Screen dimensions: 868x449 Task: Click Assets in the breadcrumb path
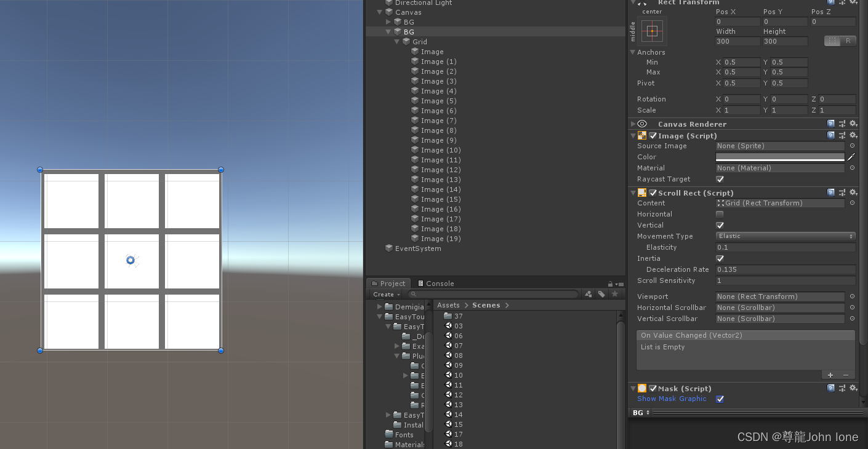pos(448,305)
